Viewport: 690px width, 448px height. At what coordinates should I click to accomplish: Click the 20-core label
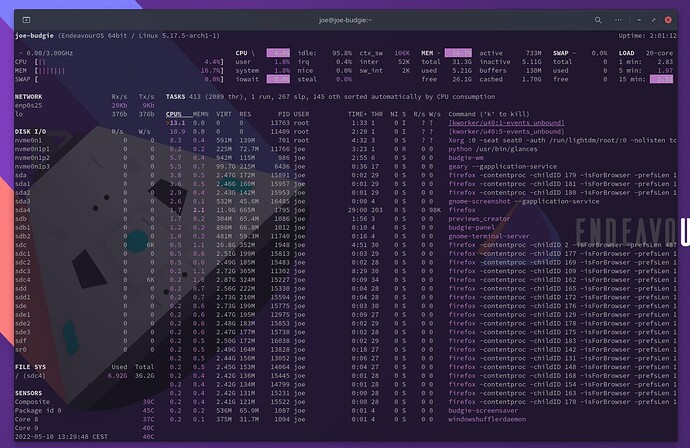point(659,53)
